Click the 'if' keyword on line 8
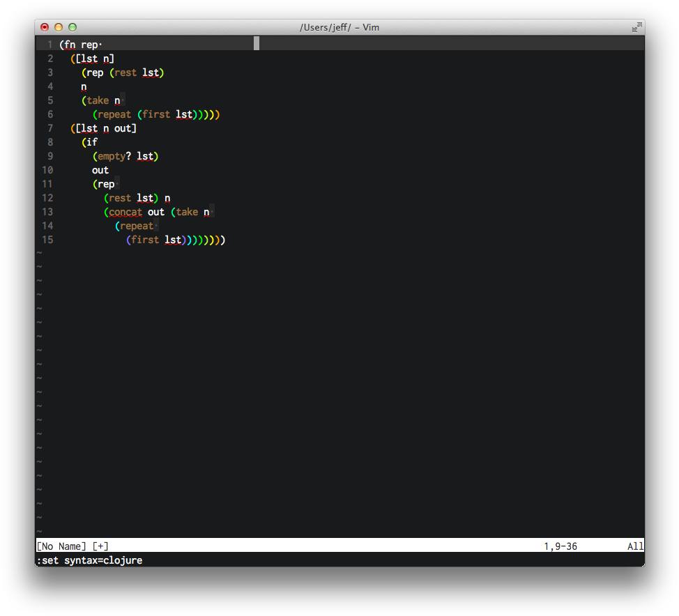679x616 pixels. pos(92,142)
